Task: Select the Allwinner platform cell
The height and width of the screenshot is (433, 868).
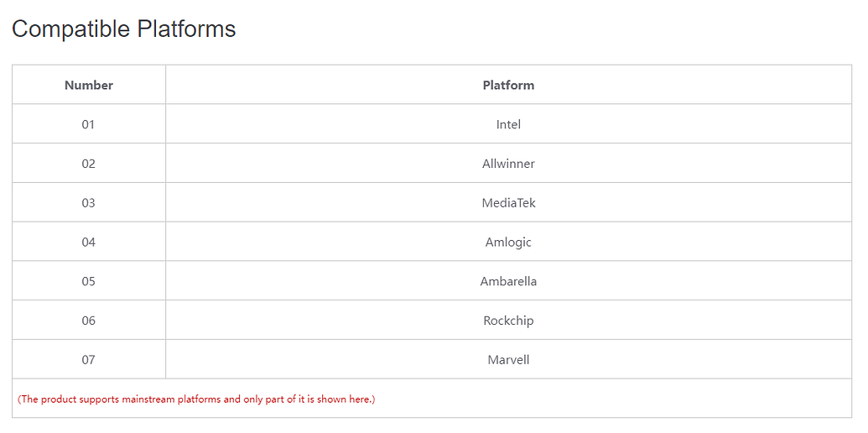Action: tap(508, 164)
